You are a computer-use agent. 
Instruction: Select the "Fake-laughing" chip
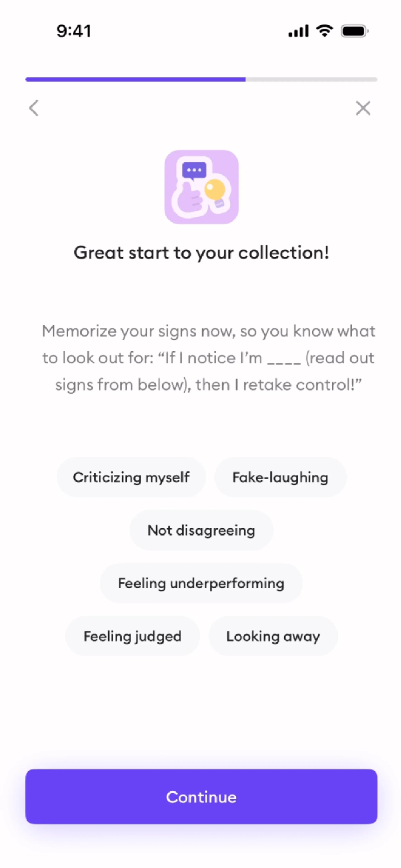click(280, 477)
